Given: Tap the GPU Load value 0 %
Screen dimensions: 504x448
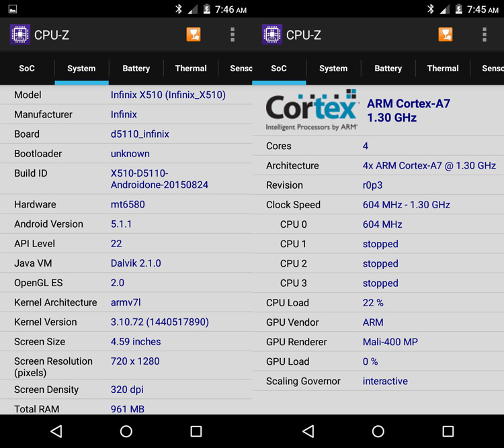Looking at the screenshot, I should click(370, 361).
